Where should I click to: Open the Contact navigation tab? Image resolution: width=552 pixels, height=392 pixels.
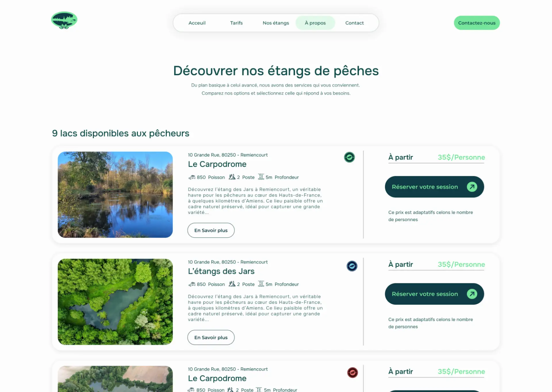tap(354, 23)
